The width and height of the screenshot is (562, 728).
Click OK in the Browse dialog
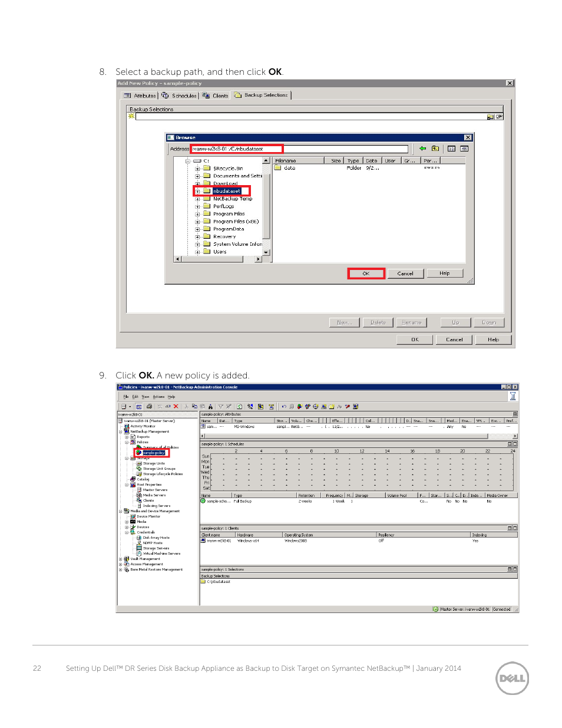tap(366, 274)
